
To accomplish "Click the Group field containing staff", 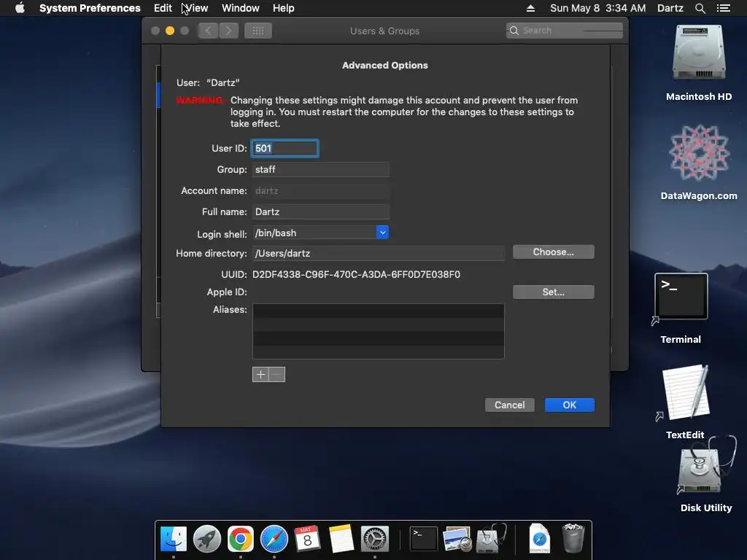I will coord(321,169).
